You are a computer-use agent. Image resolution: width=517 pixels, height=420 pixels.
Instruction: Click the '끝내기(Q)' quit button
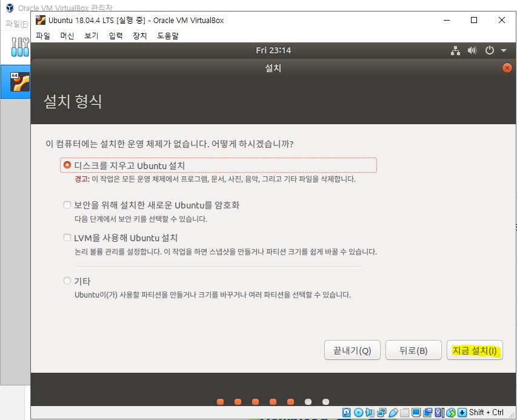coord(352,350)
